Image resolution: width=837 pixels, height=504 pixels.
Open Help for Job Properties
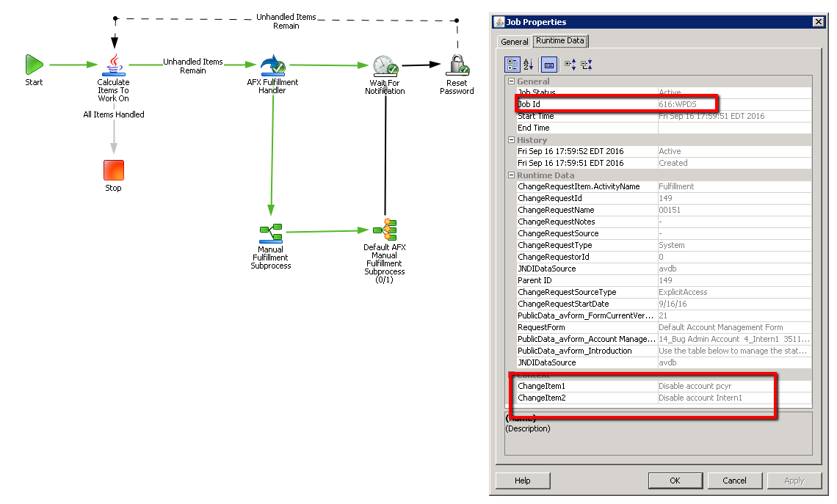point(523,481)
